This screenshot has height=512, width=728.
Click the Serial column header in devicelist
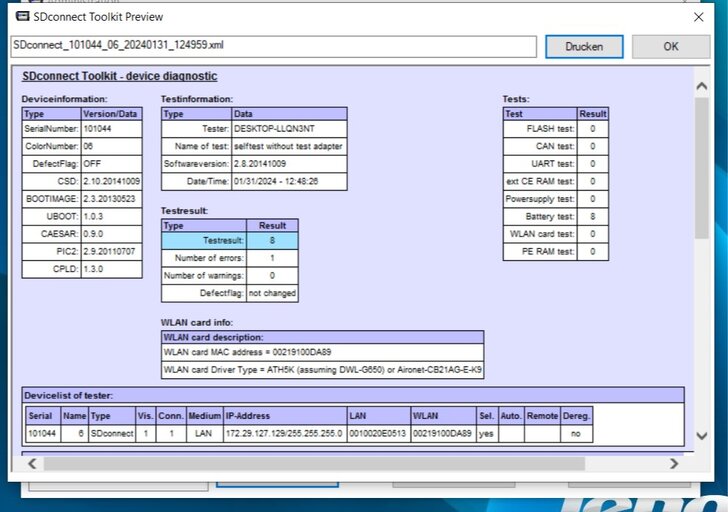pyautogui.click(x=43, y=416)
